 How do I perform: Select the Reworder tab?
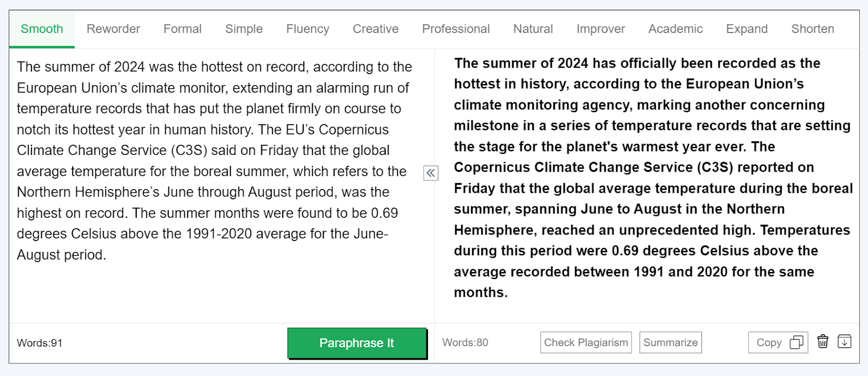pos(113,29)
